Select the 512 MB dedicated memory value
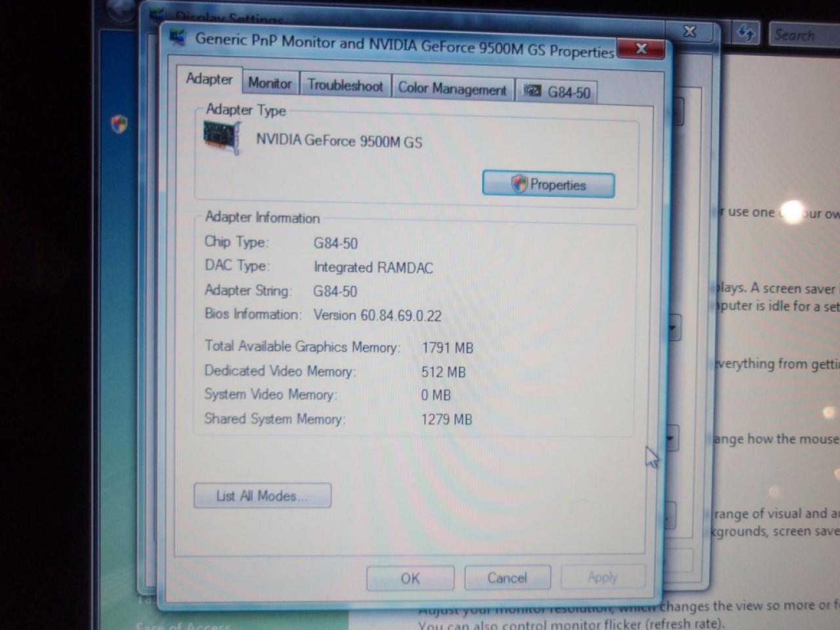This screenshot has width=840, height=630. click(444, 372)
